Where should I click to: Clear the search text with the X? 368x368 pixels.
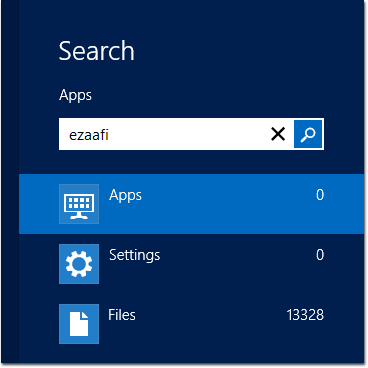pos(278,134)
